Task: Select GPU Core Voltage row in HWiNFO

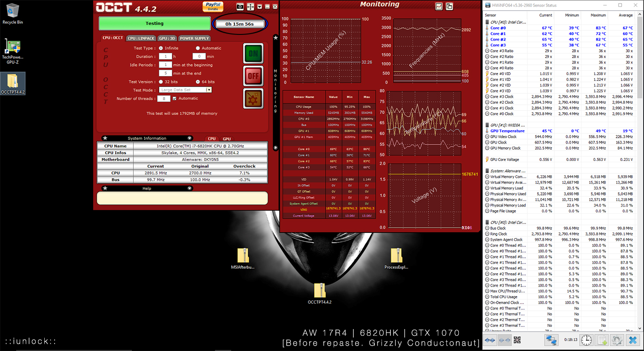Action: pyautogui.click(x=559, y=160)
